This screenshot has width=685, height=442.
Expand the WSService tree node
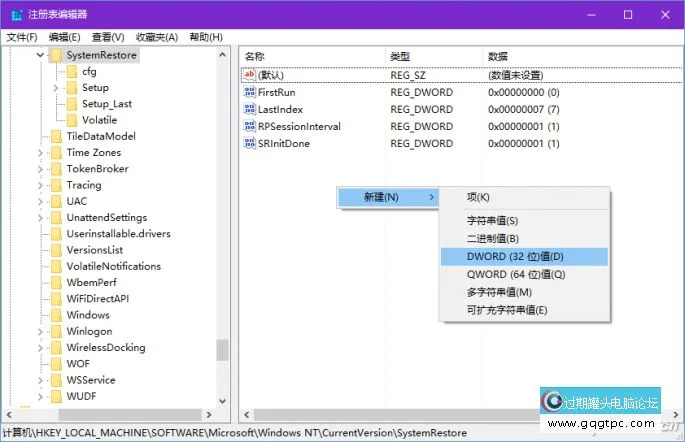[40, 380]
